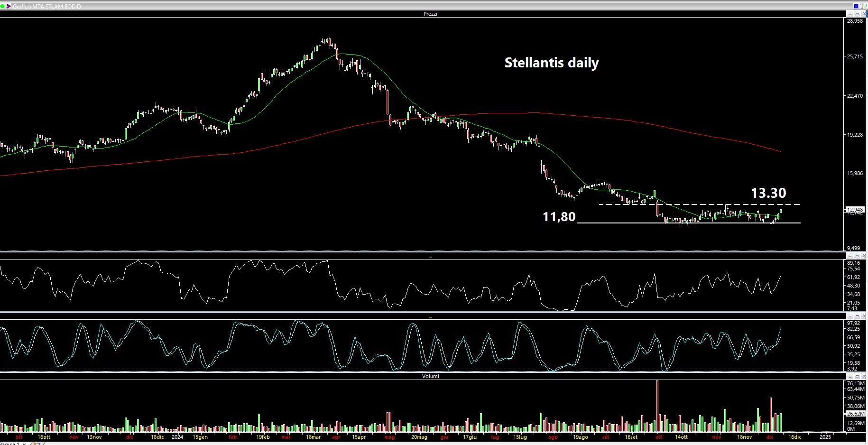Add a new page tab with star icon
This screenshot has height=445, width=868.
click(37, 444)
